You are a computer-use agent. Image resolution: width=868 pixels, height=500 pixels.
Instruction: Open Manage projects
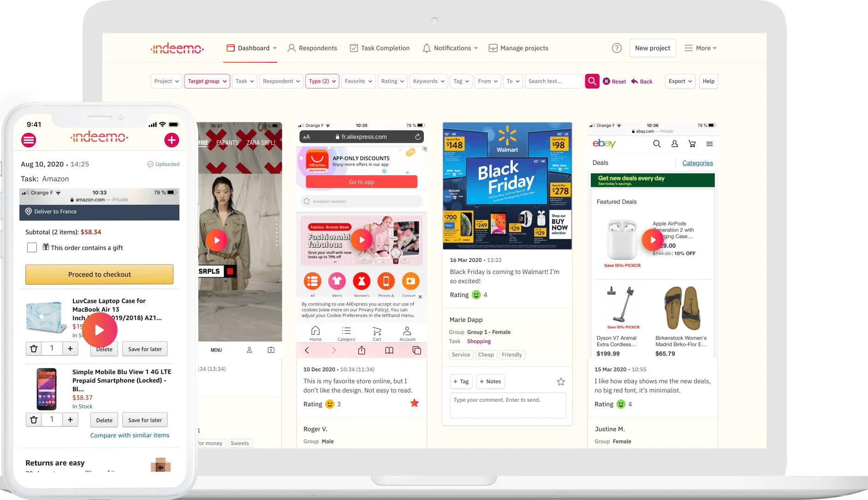pos(518,48)
